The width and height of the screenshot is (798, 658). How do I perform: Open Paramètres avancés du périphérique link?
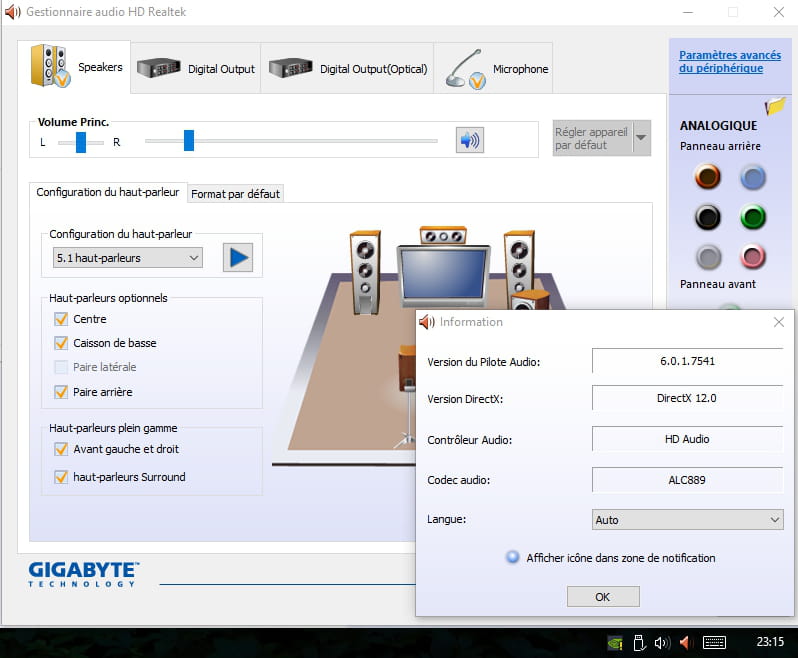730,62
